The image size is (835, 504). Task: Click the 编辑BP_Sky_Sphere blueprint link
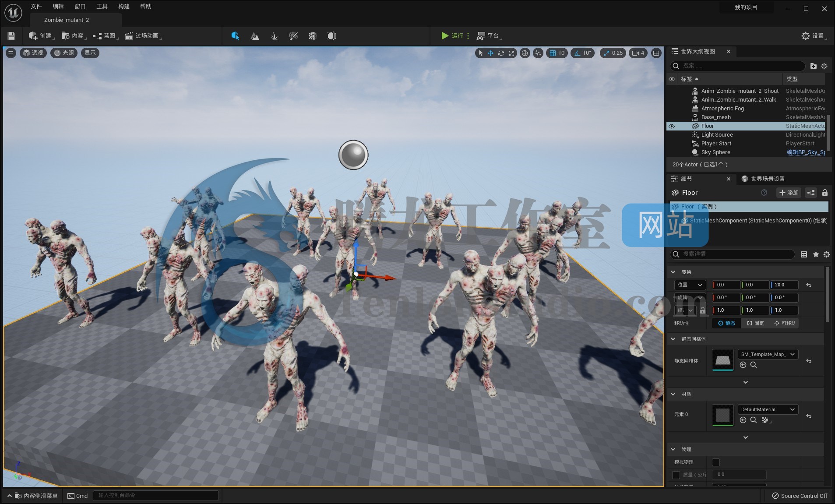(x=806, y=152)
